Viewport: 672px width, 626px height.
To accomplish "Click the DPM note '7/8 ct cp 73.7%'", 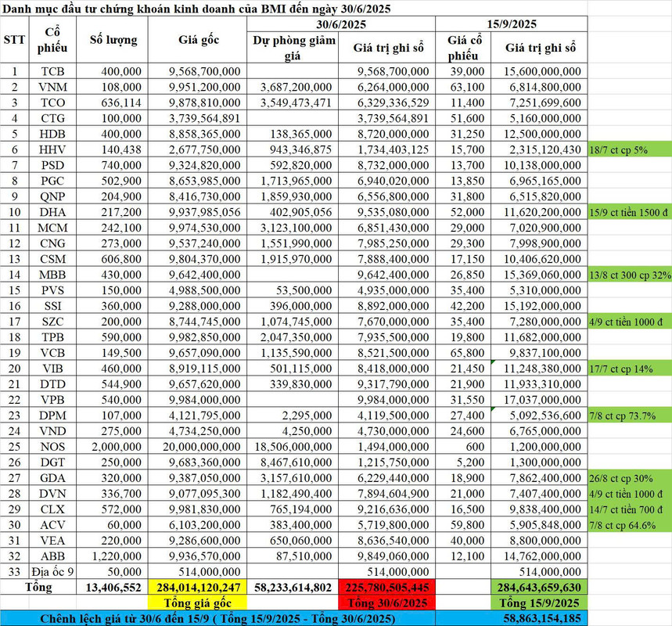I will click(630, 416).
